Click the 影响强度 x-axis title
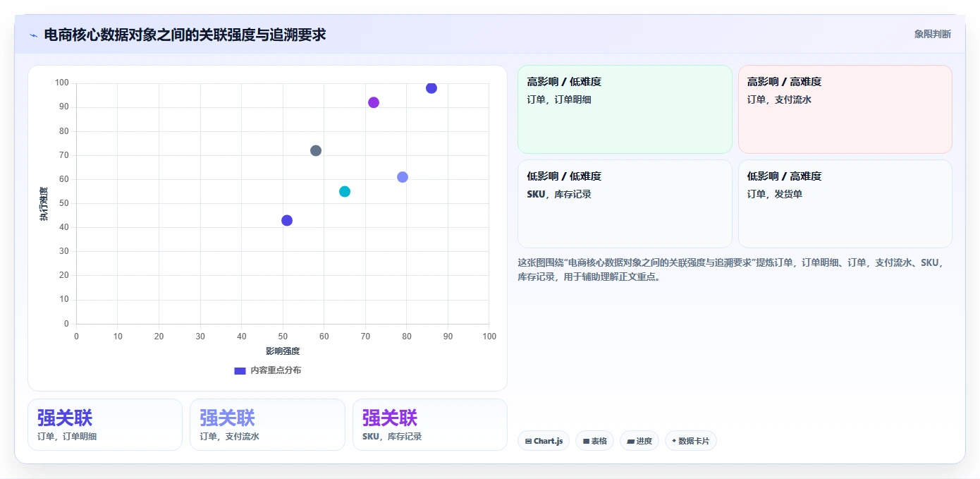980x479 pixels. click(283, 351)
